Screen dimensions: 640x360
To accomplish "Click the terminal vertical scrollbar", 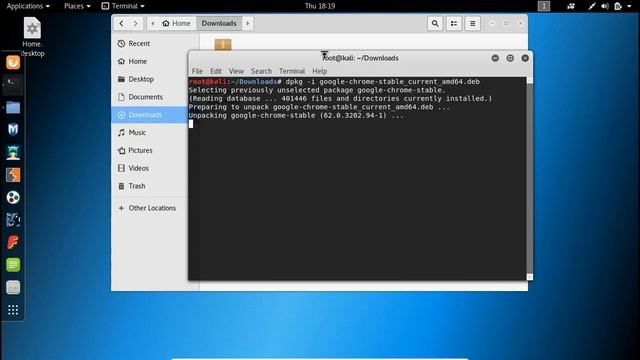I will click(530, 178).
